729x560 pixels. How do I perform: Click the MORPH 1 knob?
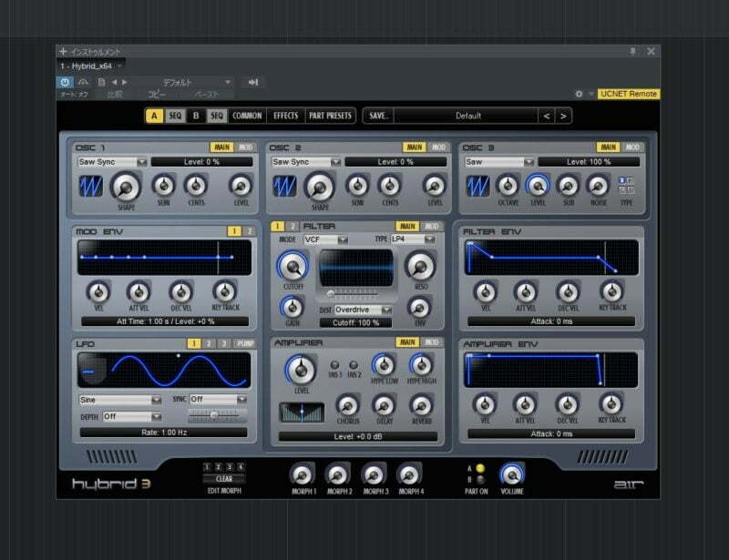pos(302,473)
